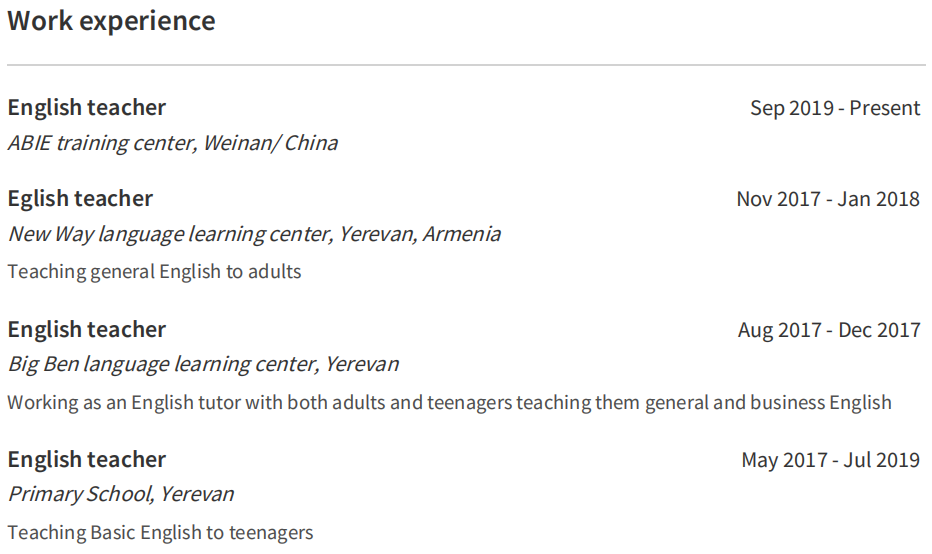
Task: Click the English teacher title above Primary School
Action: [87, 460]
